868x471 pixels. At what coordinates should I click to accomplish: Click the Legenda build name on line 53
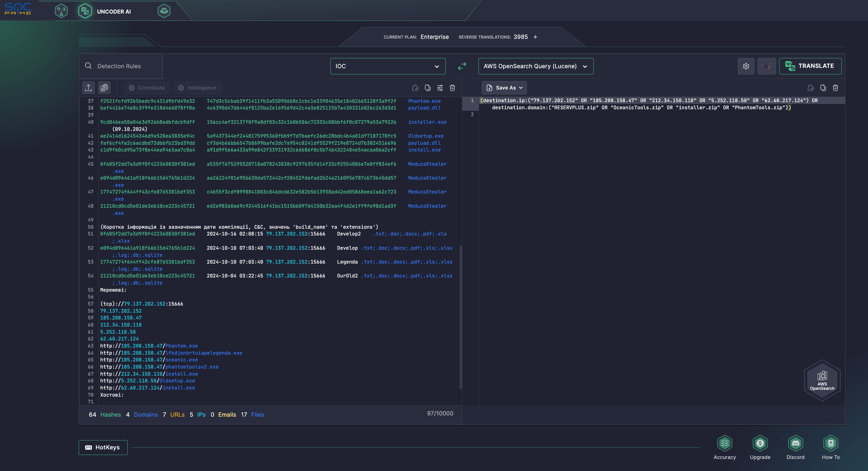pyautogui.click(x=347, y=262)
